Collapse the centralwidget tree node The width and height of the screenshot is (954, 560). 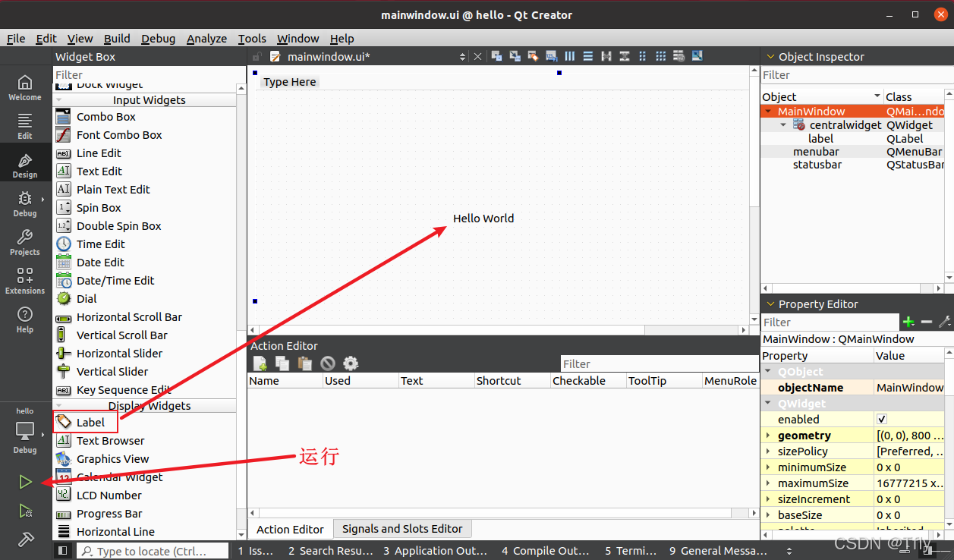click(784, 125)
